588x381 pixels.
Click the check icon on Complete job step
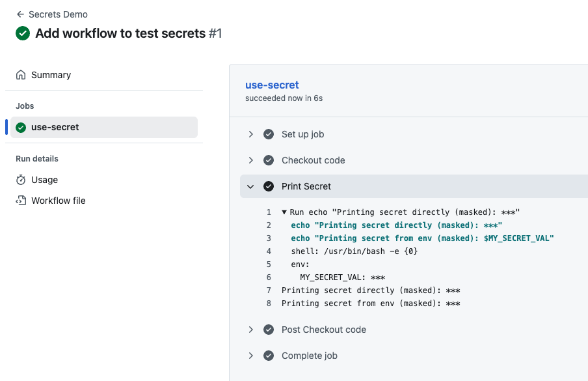coord(269,356)
